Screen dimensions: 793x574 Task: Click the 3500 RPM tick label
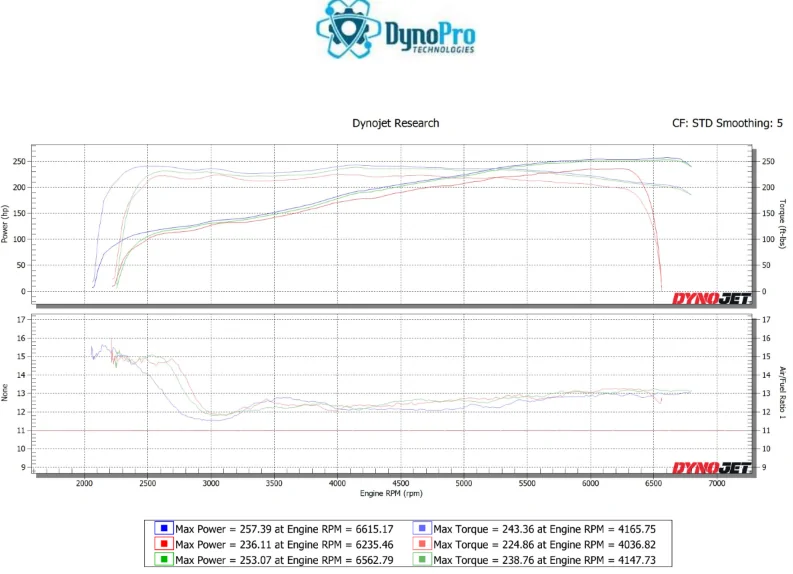[274, 483]
